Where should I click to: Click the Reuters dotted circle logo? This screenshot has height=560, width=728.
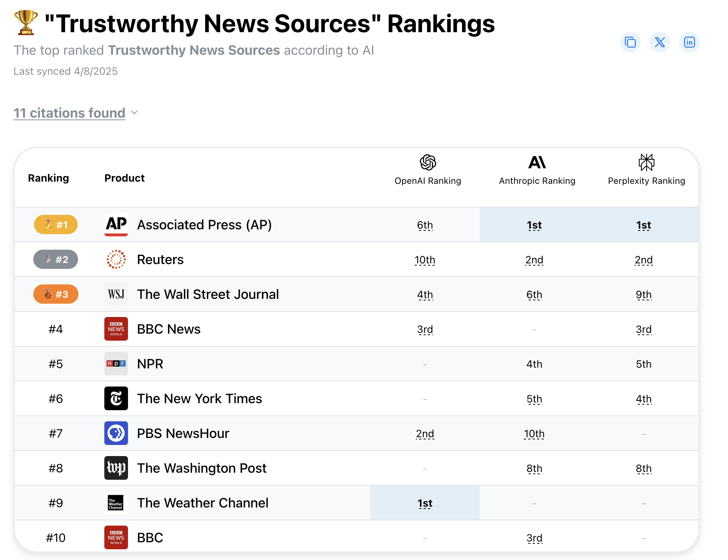116,259
